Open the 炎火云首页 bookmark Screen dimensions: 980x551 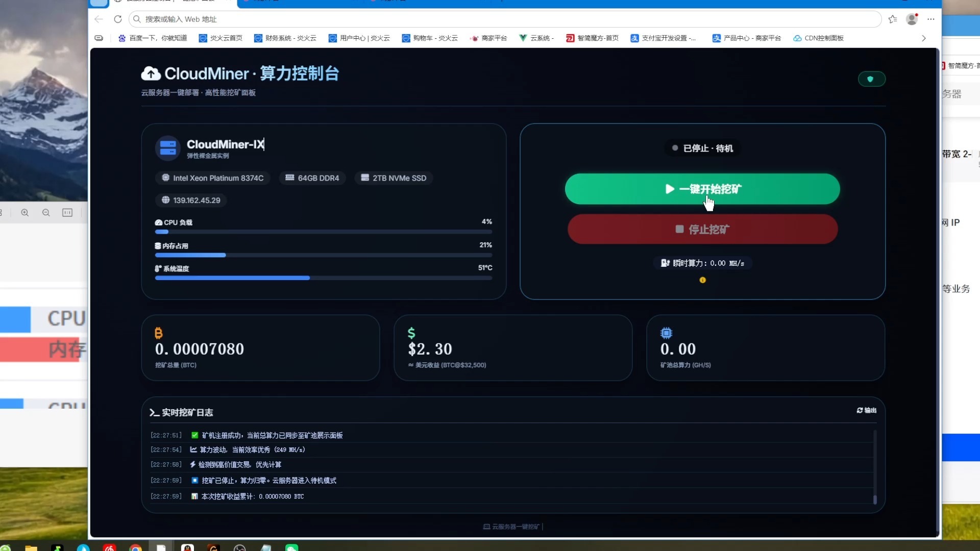220,38
